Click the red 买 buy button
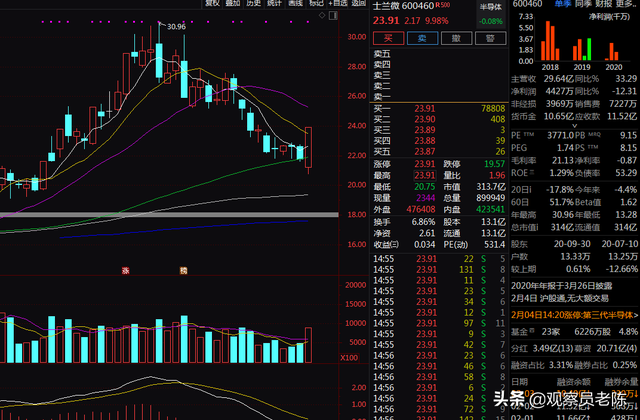Viewport: 640px width, 420px height. click(x=388, y=38)
